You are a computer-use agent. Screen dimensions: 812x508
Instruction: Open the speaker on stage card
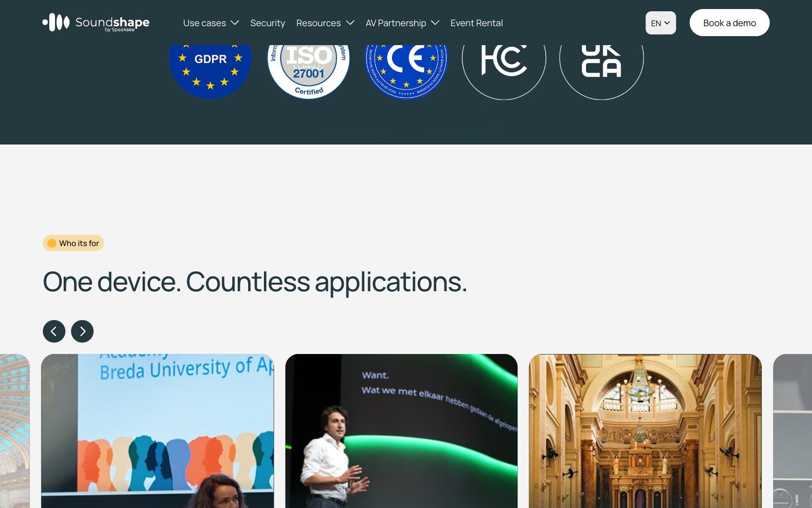pos(401,431)
